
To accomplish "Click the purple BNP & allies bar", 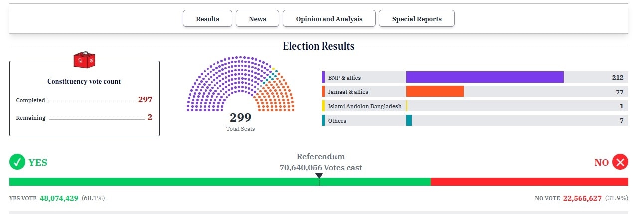I will tap(484, 77).
